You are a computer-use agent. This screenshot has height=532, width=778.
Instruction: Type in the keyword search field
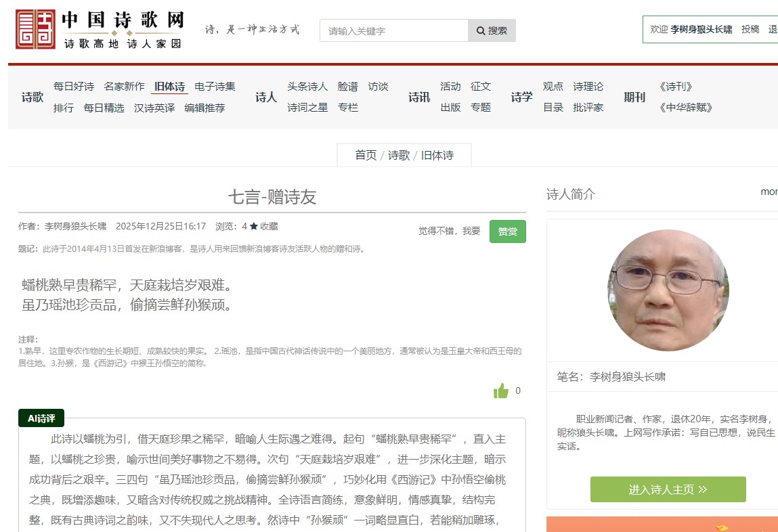(x=394, y=30)
